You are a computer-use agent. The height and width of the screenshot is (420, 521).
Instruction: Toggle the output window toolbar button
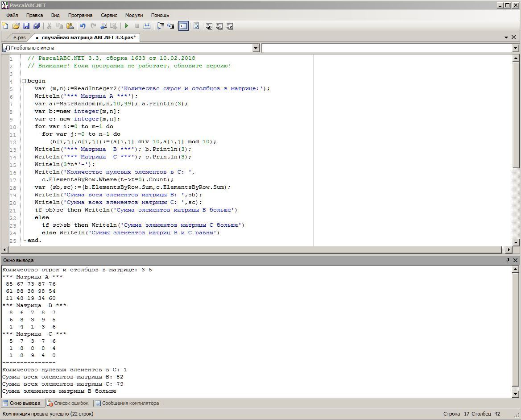click(183, 26)
